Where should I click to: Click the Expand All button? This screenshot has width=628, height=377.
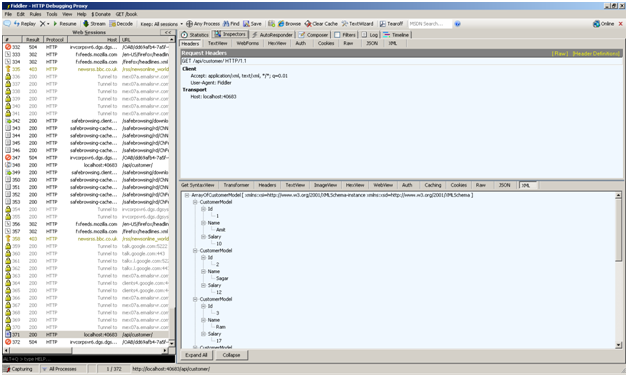coord(196,355)
